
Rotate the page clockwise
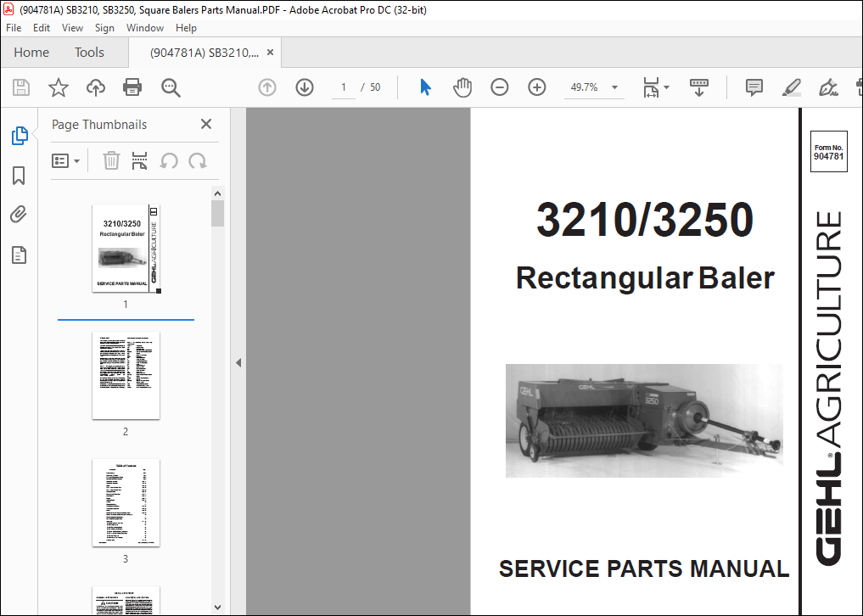click(x=197, y=160)
